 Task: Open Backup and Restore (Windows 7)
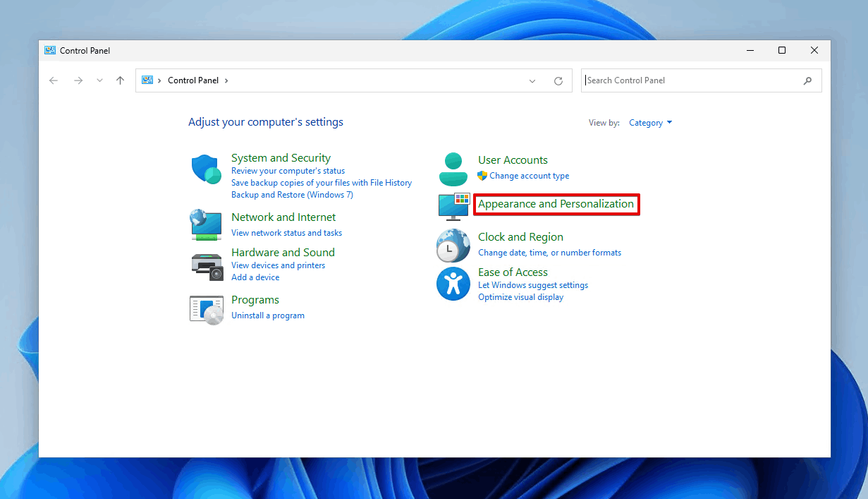tap(292, 195)
